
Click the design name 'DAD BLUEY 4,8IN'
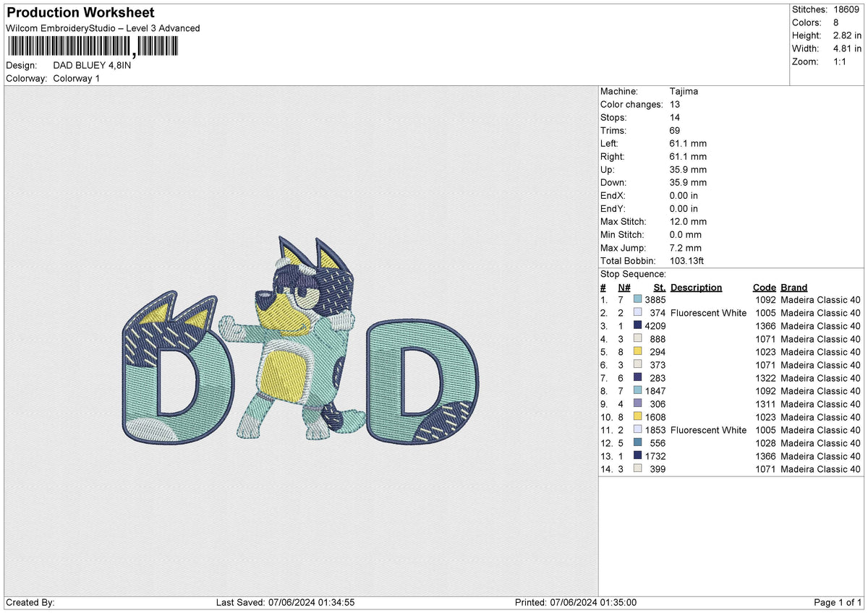pos(93,65)
